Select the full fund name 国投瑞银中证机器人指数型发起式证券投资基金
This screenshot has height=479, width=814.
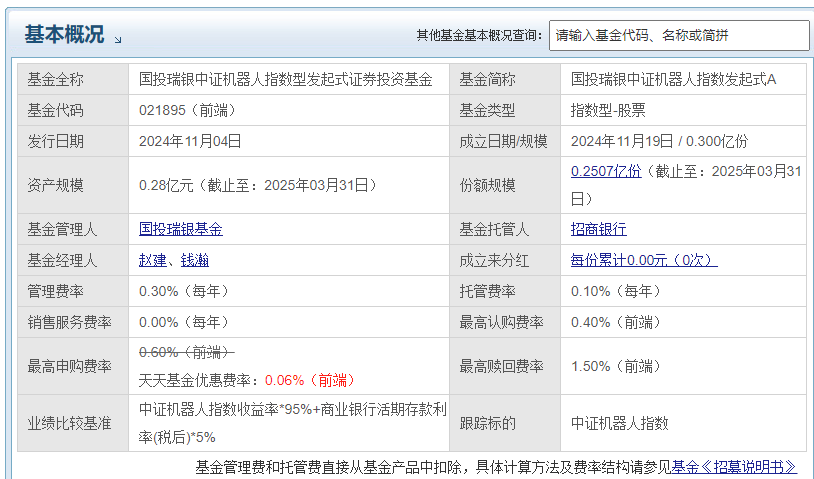pyautogui.click(x=286, y=79)
